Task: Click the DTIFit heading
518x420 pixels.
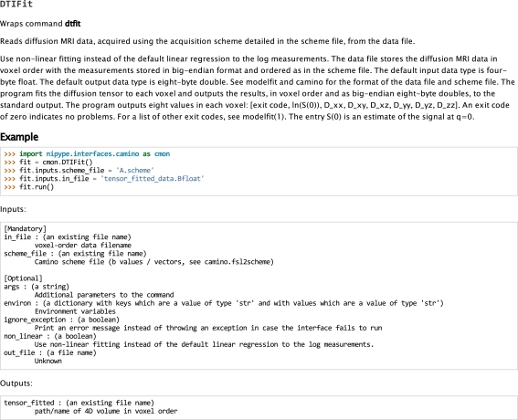Action: click(x=16, y=4)
